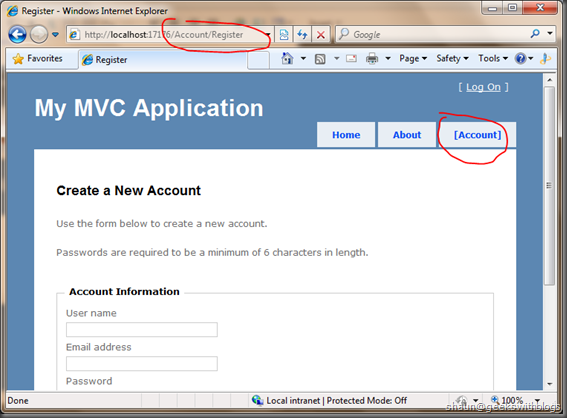
Task: Open the Safety menu
Action: [452, 58]
